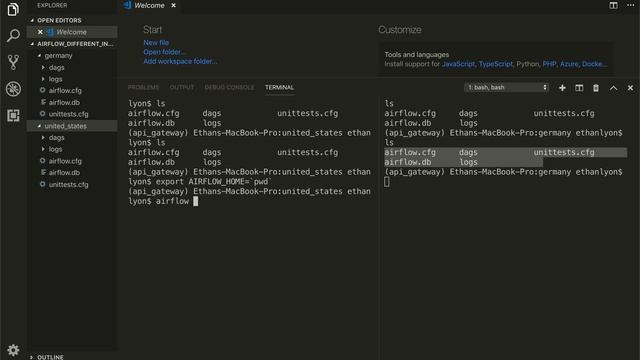Image resolution: width=640 pixels, height=360 pixels.
Task: Expand the dags folder under germany
Action: point(43,67)
